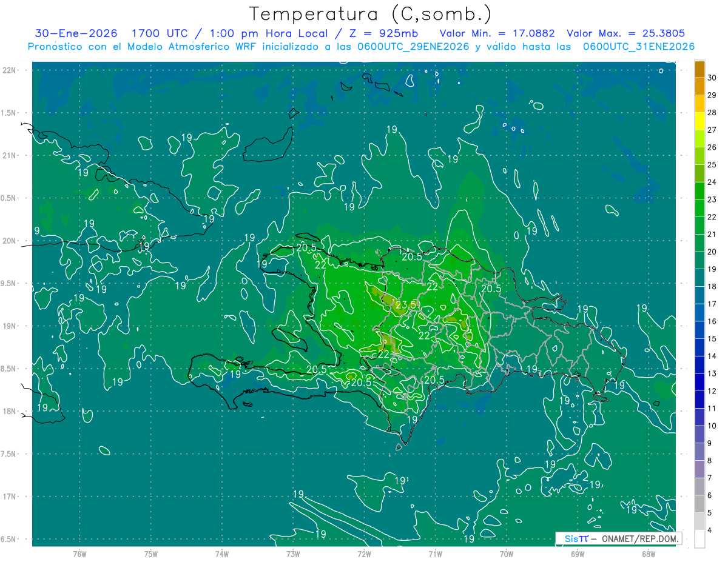This screenshot has height=562, width=728.
Task: Select the legend color band between 25 and 26
Action: click(699, 156)
